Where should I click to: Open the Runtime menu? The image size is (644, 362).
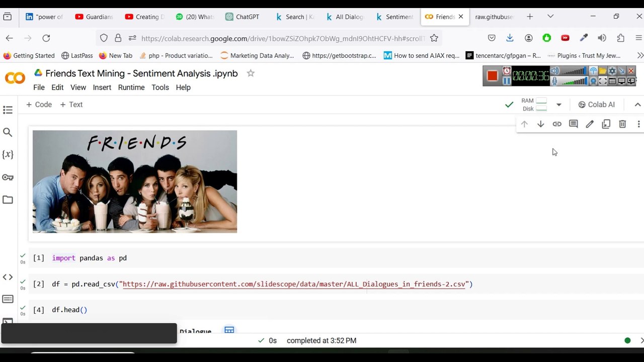[x=131, y=87]
